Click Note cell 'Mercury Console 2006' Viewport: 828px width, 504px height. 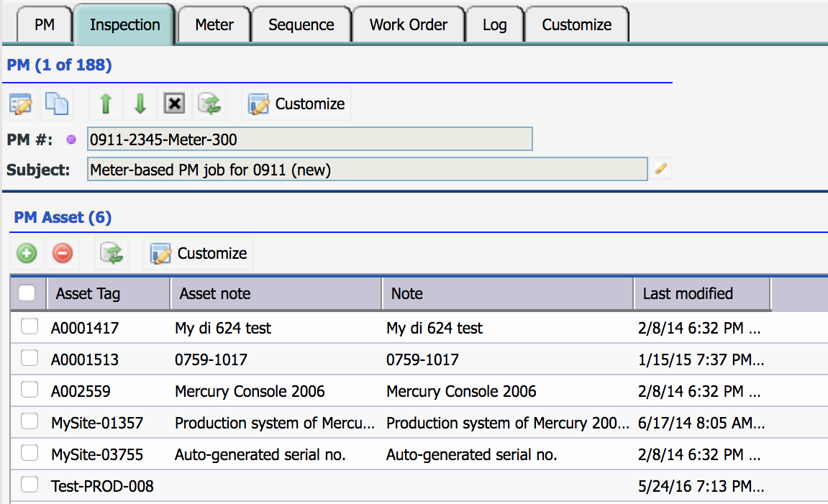(x=461, y=392)
